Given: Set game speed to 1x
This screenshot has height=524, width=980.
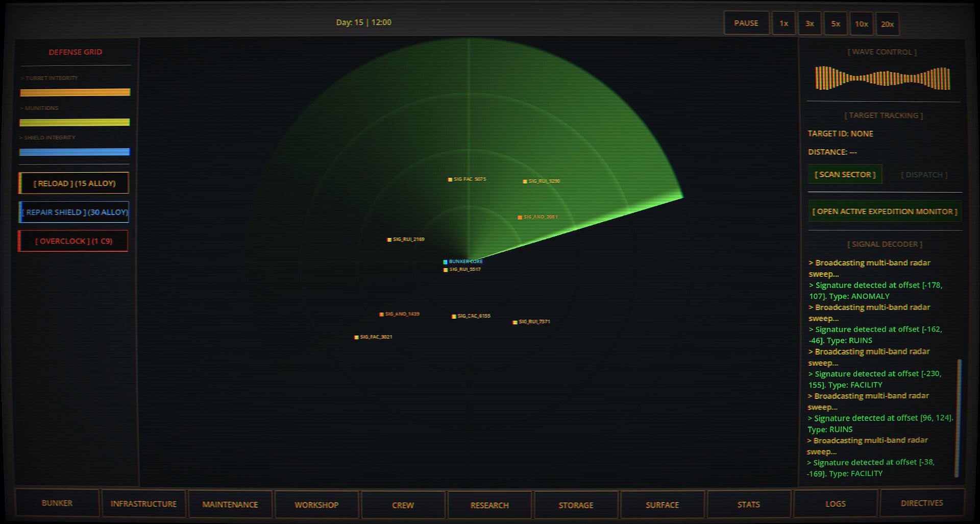Looking at the screenshot, I should (783, 23).
